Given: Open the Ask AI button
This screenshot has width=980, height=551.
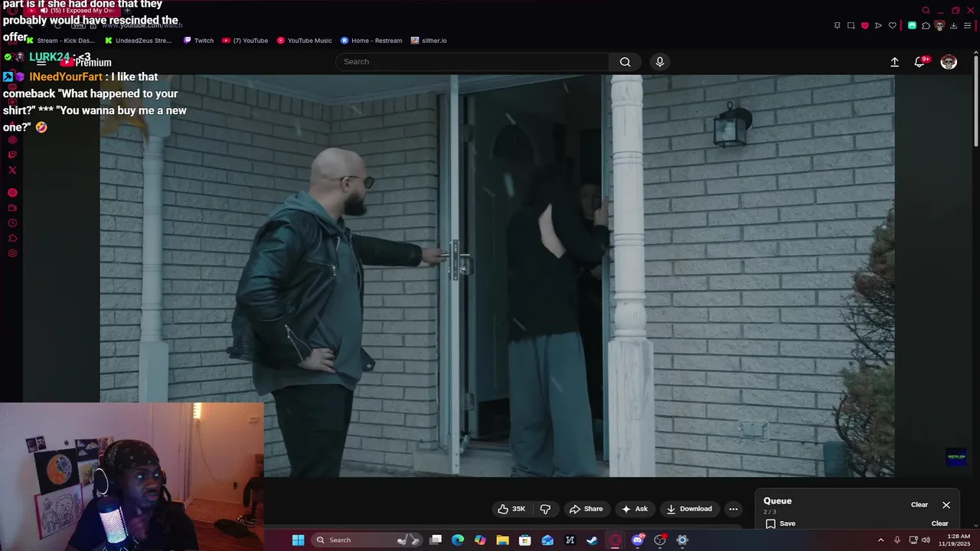Looking at the screenshot, I should tap(635, 509).
